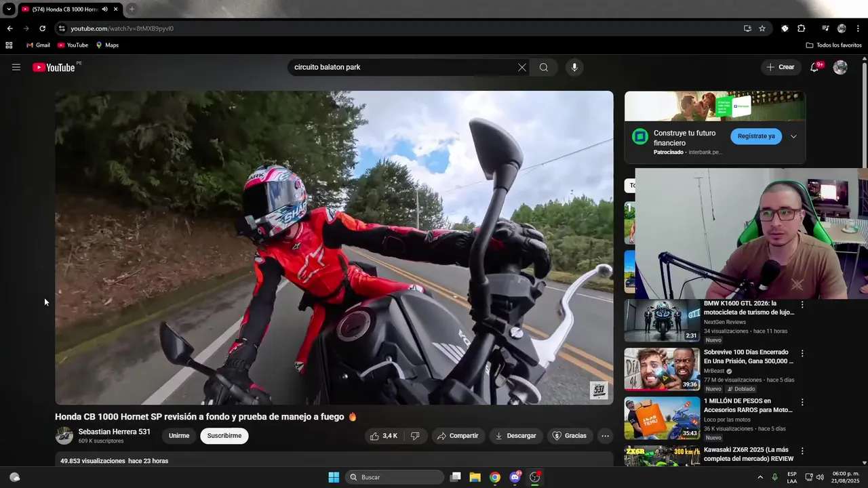Download the video with Descargar

point(515,436)
